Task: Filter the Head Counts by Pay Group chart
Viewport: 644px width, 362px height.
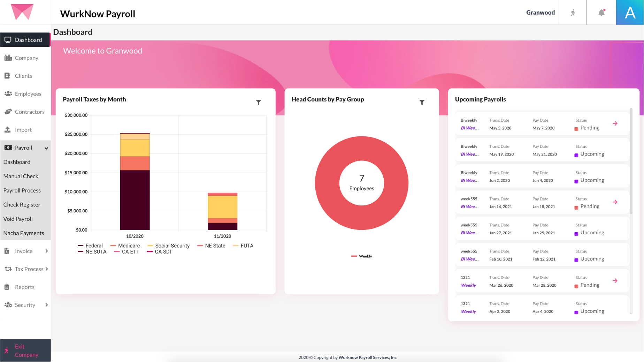Action: pos(422,102)
